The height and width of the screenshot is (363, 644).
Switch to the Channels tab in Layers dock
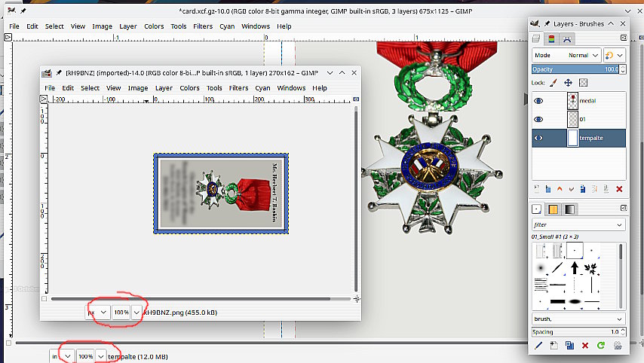pyautogui.click(x=551, y=38)
